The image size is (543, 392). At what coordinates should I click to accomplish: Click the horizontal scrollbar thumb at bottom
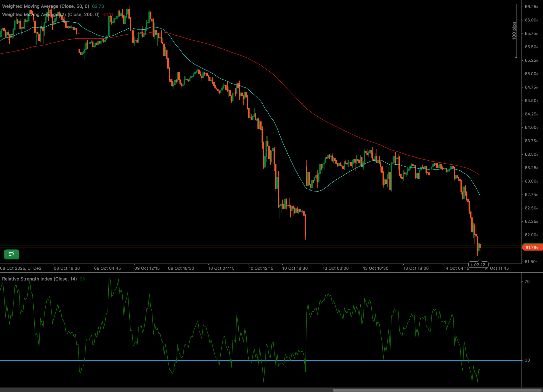437,390
